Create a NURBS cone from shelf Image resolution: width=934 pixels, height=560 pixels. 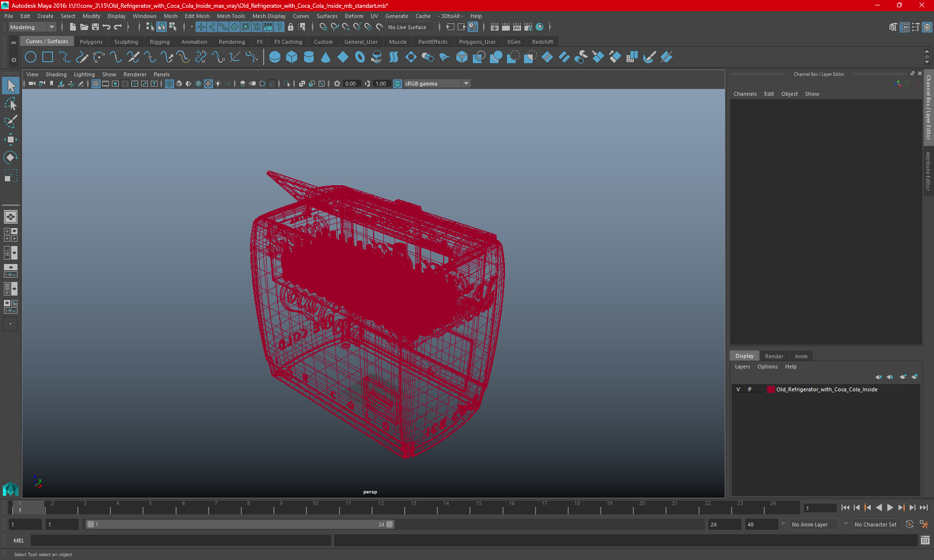tap(326, 57)
